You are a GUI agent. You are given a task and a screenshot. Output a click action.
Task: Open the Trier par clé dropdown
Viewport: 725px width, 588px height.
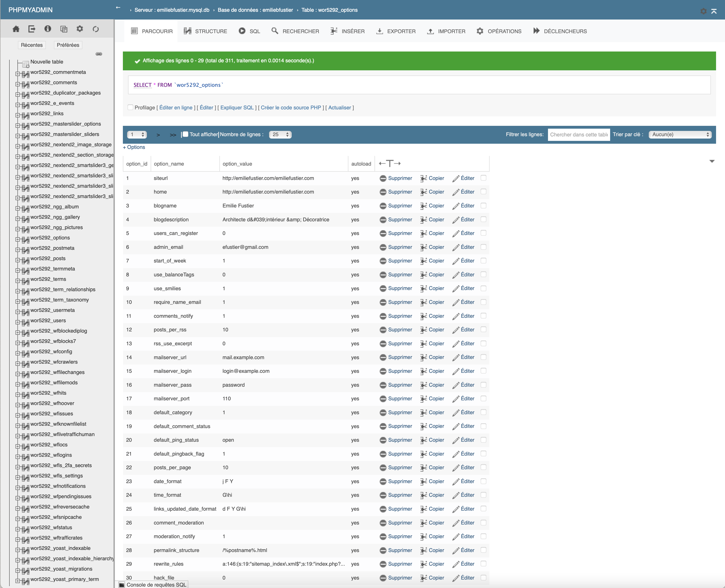pyautogui.click(x=680, y=135)
